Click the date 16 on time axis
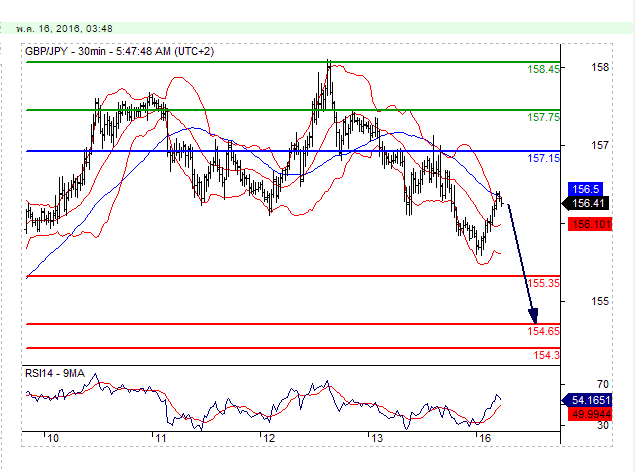This screenshot has height=471, width=635. (484, 438)
